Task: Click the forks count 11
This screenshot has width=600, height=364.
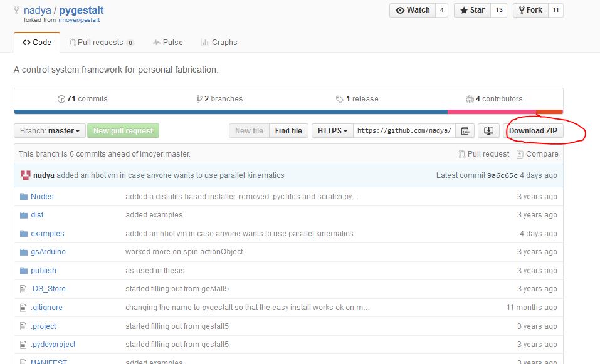Action: coord(555,10)
